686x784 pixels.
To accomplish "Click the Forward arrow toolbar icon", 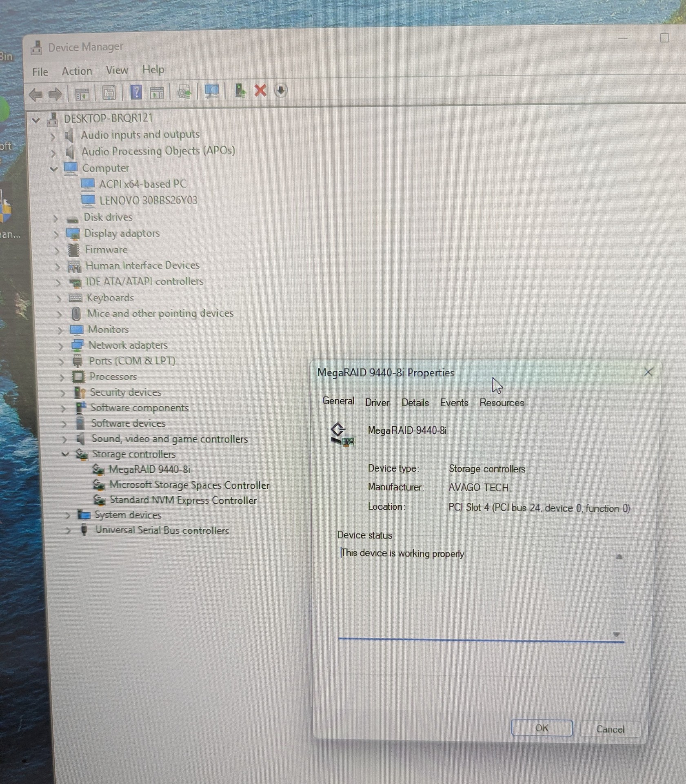I will pyautogui.click(x=55, y=94).
